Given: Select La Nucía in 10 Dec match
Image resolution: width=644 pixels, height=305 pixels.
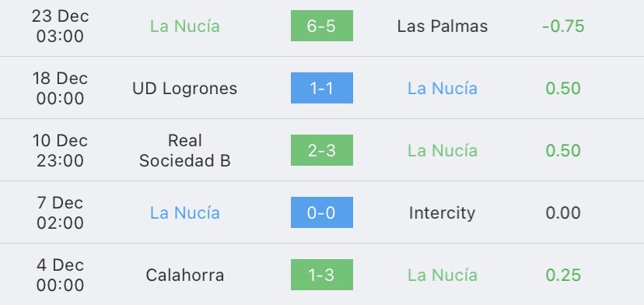Looking at the screenshot, I should 443,150.
